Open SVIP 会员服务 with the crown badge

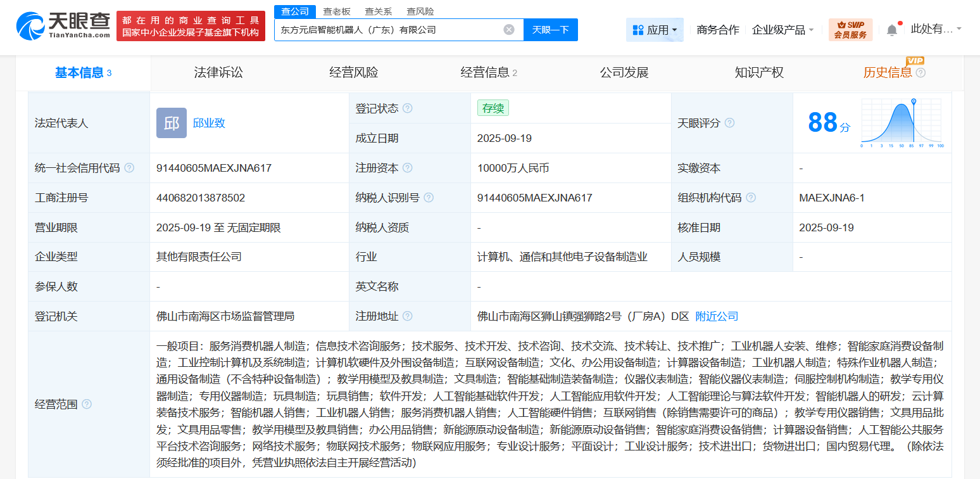(850, 30)
